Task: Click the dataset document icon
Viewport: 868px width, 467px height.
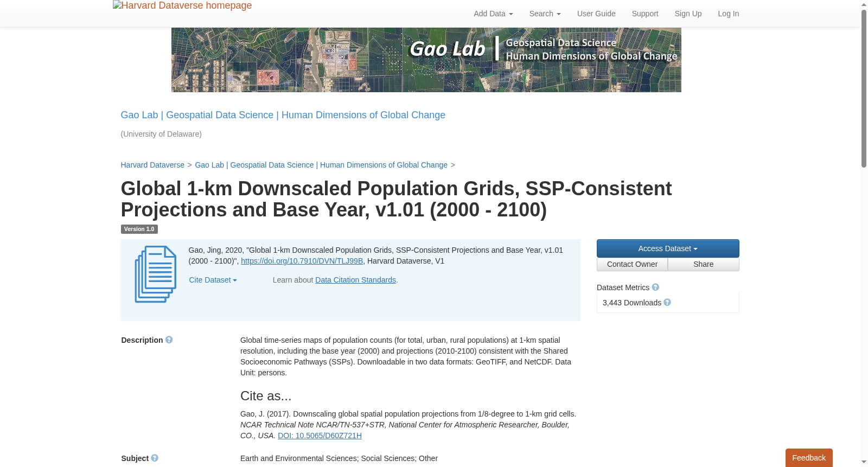Action: coord(156,274)
